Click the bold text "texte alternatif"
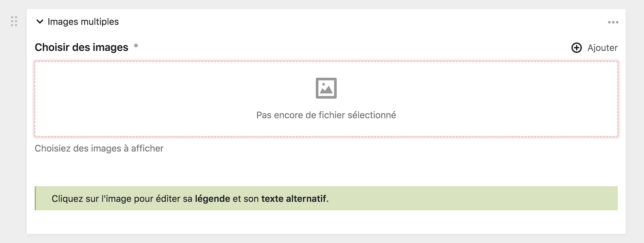The width and height of the screenshot is (644, 243). pos(294,199)
